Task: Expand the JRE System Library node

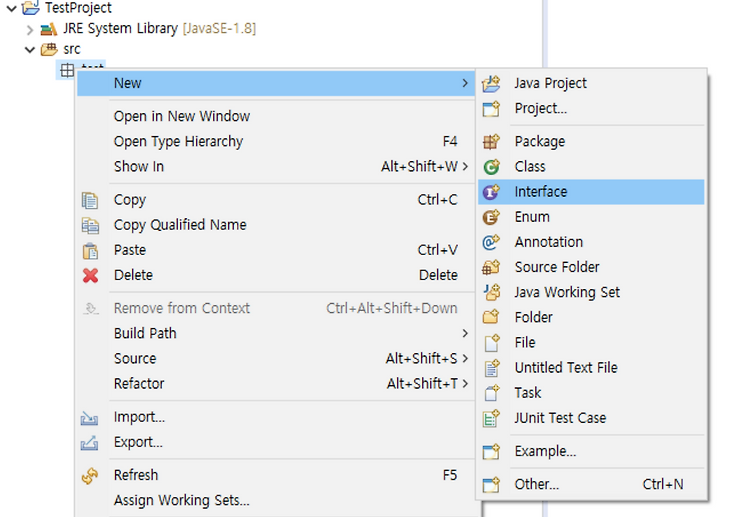Action: 30,30
